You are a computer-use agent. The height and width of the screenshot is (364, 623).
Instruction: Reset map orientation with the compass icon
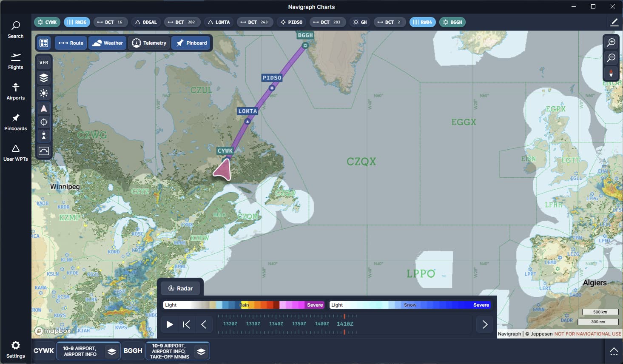[x=611, y=73]
